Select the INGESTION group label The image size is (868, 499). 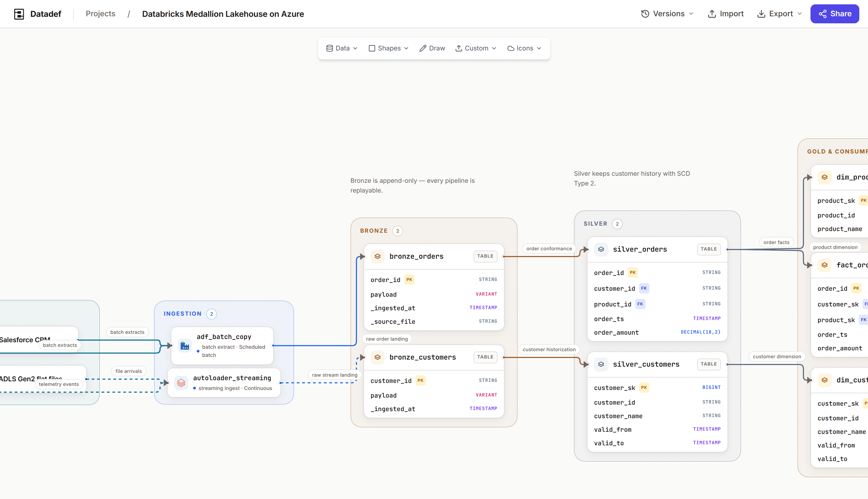click(183, 314)
